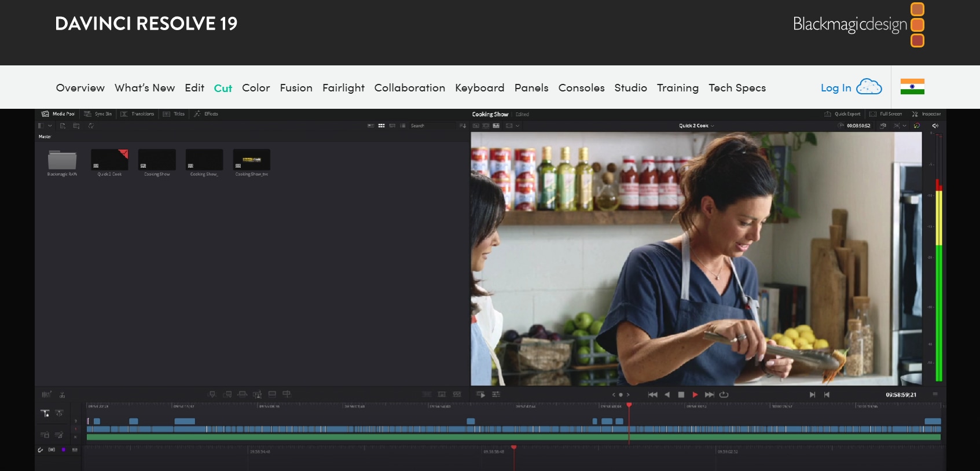Open the Tech Specs page

[x=737, y=88]
